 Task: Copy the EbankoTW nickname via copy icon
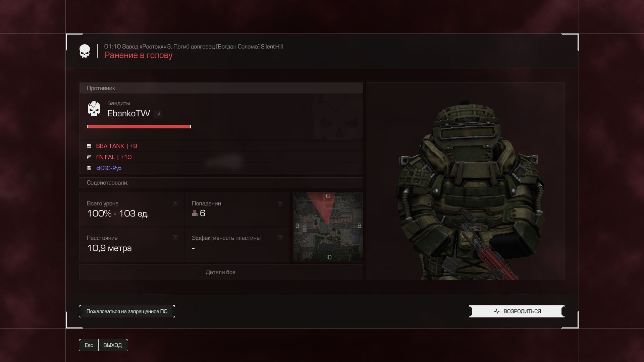coord(158,114)
